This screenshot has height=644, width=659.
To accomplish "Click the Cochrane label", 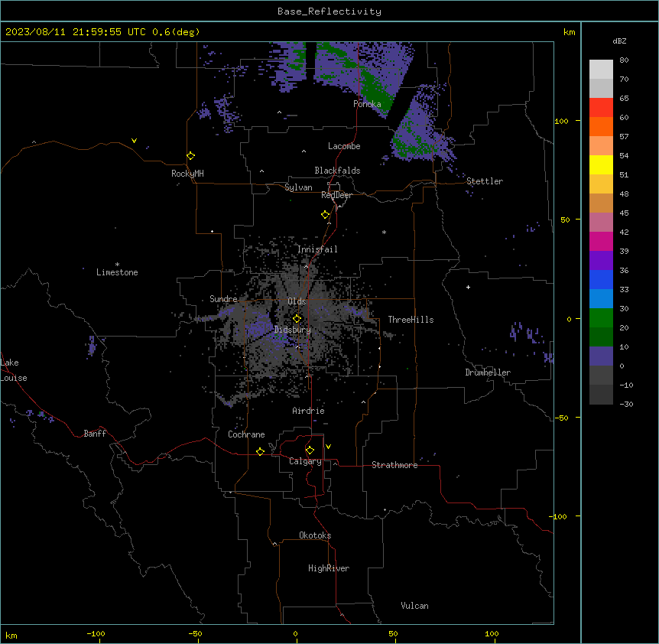I will tap(246, 434).
